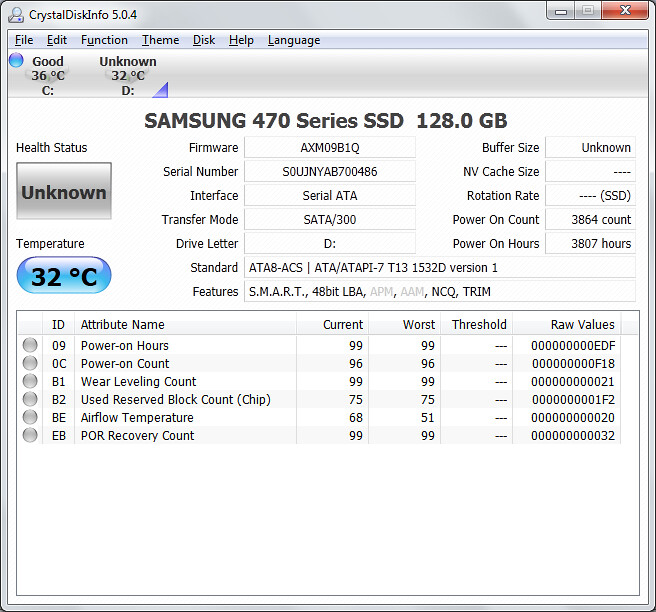Image resolution: width=656 pixels, height=612 pixels.
Task: Click the Power On Hours field 3807 hours
Action: (590, 243)
